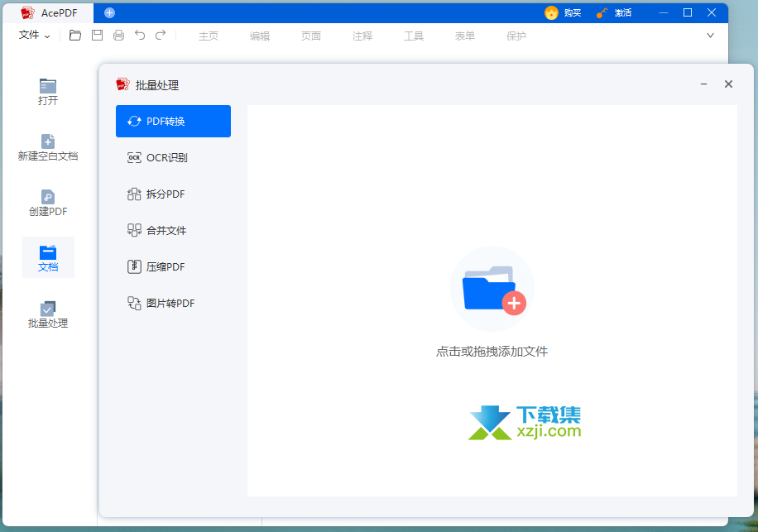
Task: Switch to the 工具 ribbon tab
Action: [x=413, y=36]
